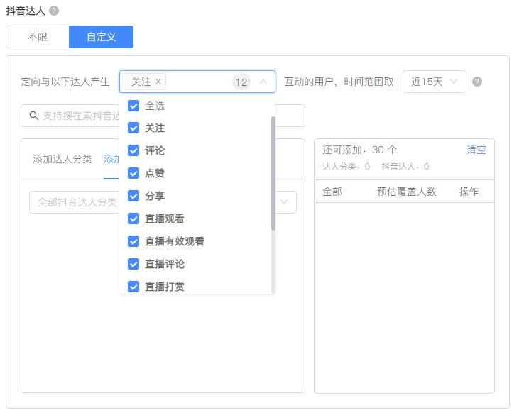Viewport: 524px width, 420px height.
Task: Click the 抖音达人: 0 counter
Action: click(405, 166)
